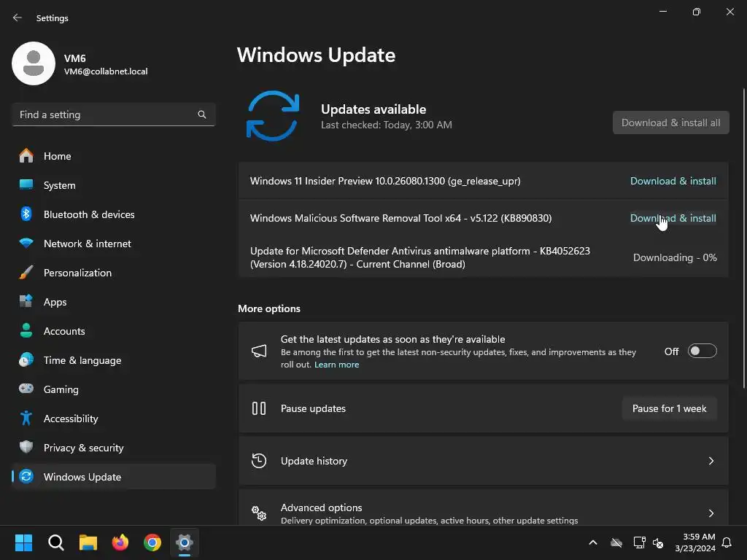Click the OneDrive cloud tray icon

pyautogui.click(x=616, y=542)
